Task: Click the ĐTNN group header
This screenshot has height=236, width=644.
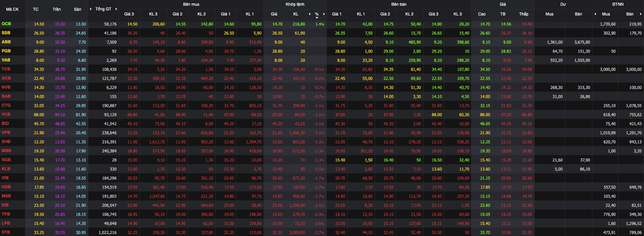Action: [x=618, y=4]
